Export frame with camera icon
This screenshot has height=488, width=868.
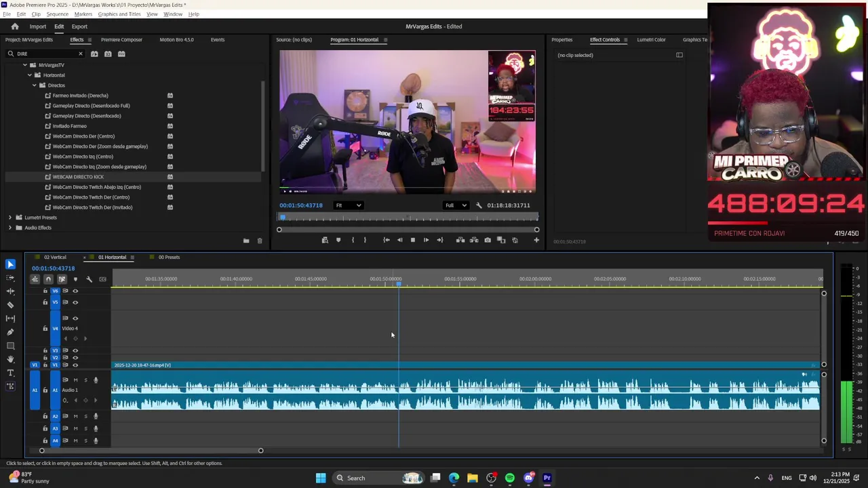coord(488,240)
